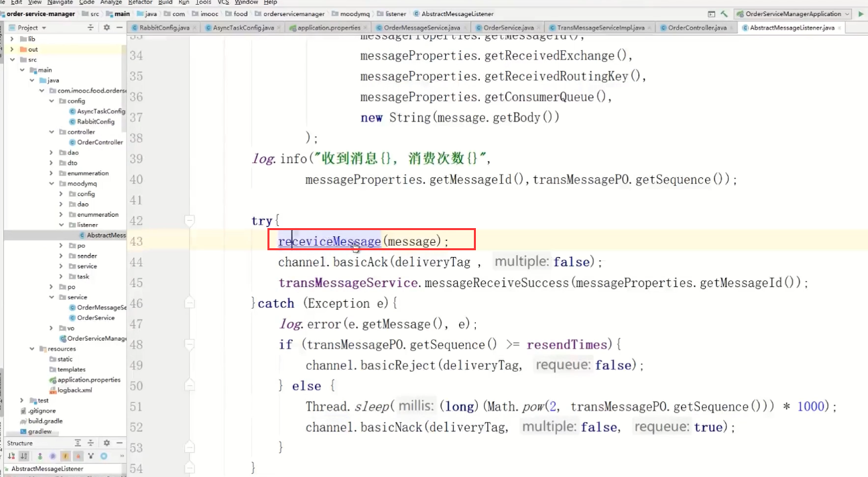The height and width of the screenshot is (477, 868).
Task: Fold the try block at line 42
Action: 190,220
